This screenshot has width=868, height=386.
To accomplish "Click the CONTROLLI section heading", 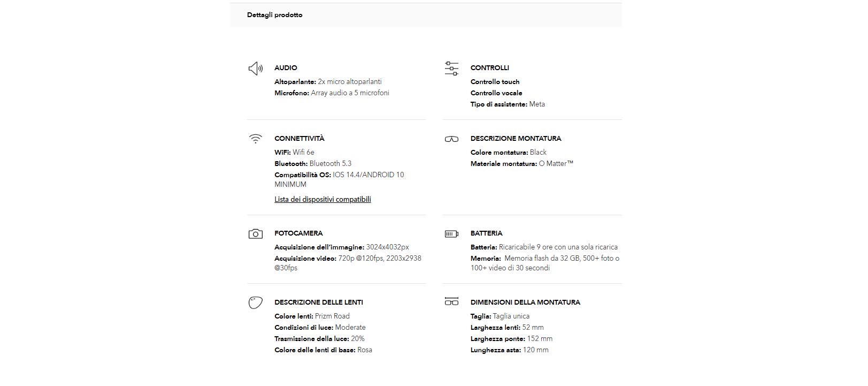I will point(489,68).
